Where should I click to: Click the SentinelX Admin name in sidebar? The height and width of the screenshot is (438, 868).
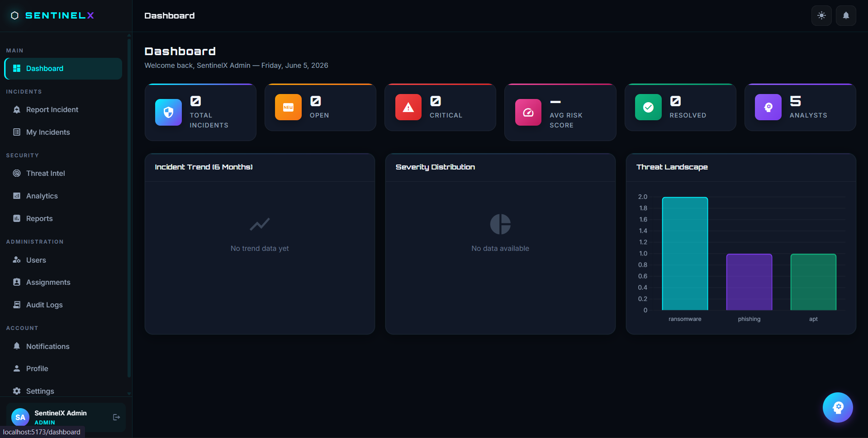coord(61,413)
